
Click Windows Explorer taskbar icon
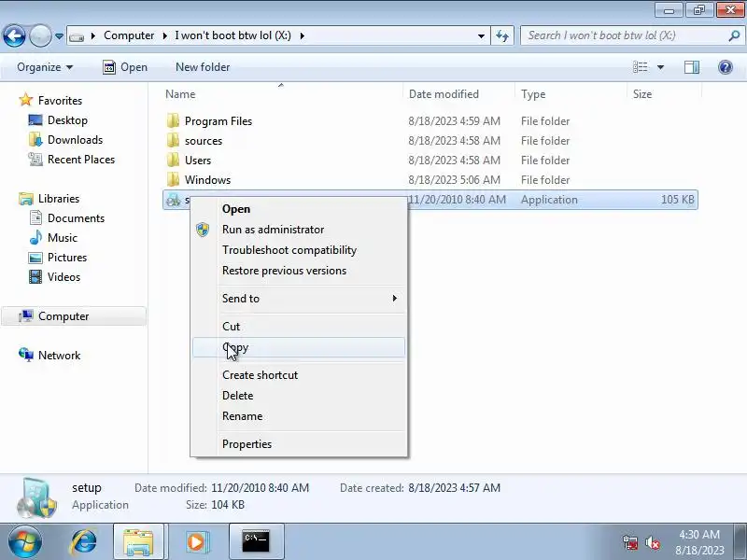[138, 542]
